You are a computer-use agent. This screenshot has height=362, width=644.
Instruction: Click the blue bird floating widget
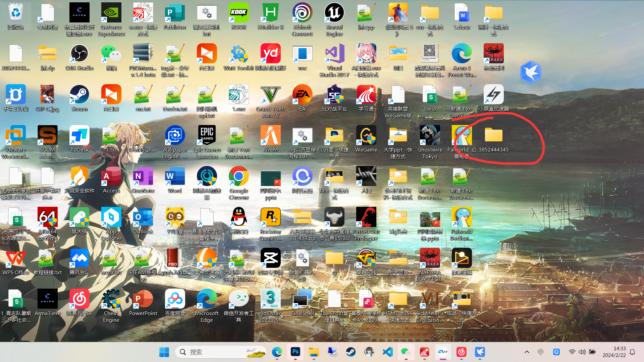tap(531, 72)
